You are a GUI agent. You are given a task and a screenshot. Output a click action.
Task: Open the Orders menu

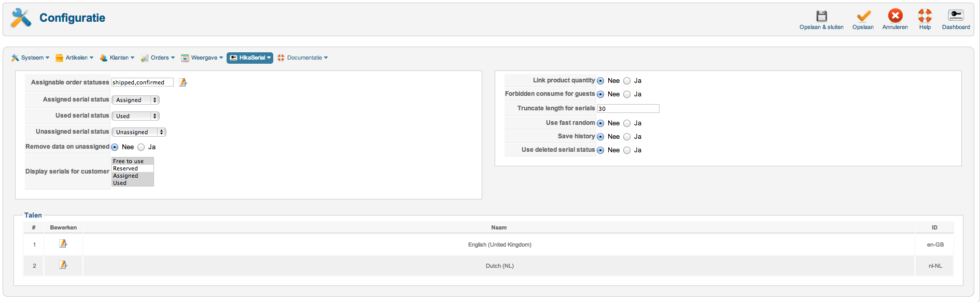pyautogui.click(x=158, y=58)
